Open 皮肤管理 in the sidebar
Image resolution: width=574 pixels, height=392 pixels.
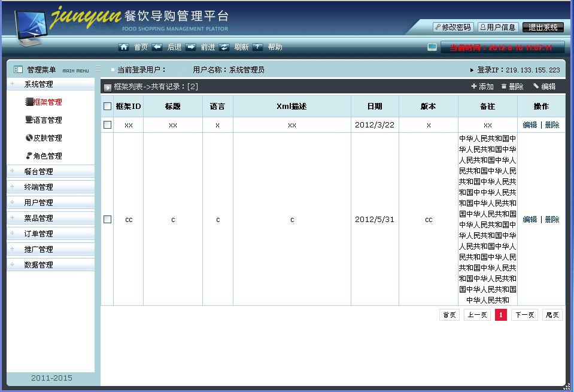48,138
